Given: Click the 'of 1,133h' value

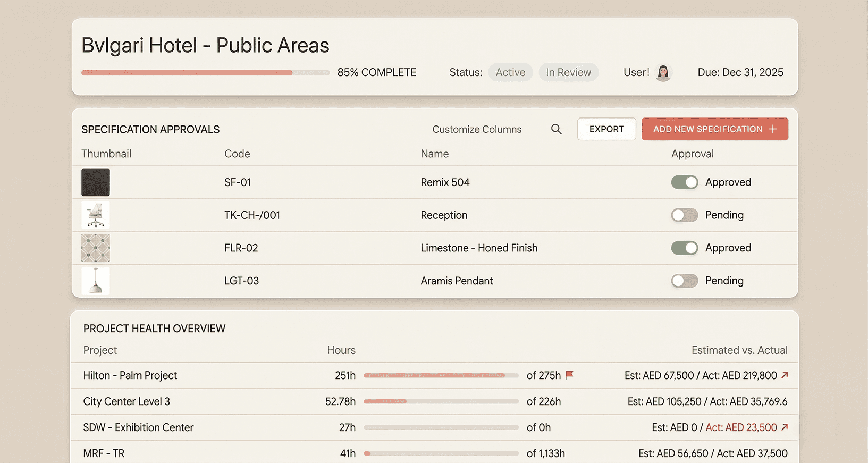Looking at the screenshot, I should click(x=546, y=453).
